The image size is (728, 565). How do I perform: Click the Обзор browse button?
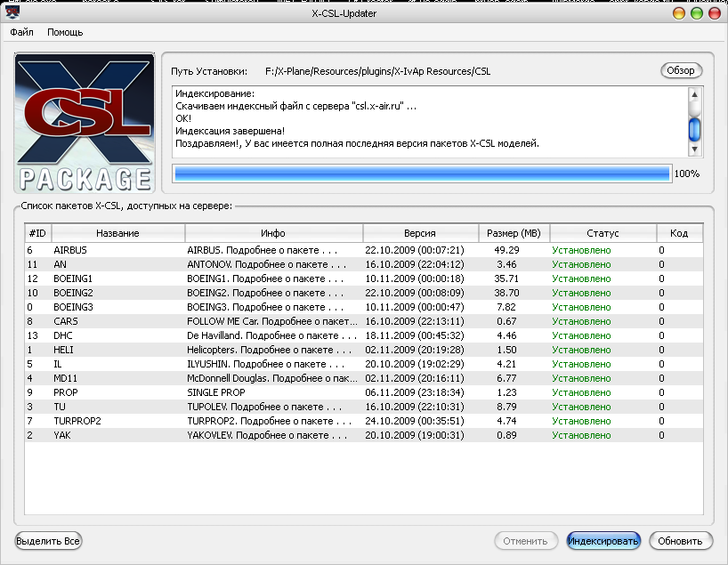(x=681, y=70)
